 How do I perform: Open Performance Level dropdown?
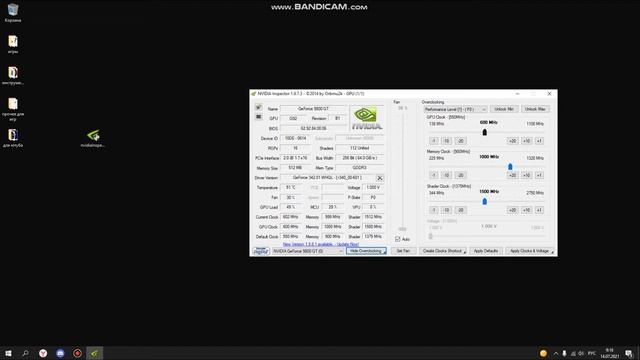pyautogui.click(x=455, y=109)
